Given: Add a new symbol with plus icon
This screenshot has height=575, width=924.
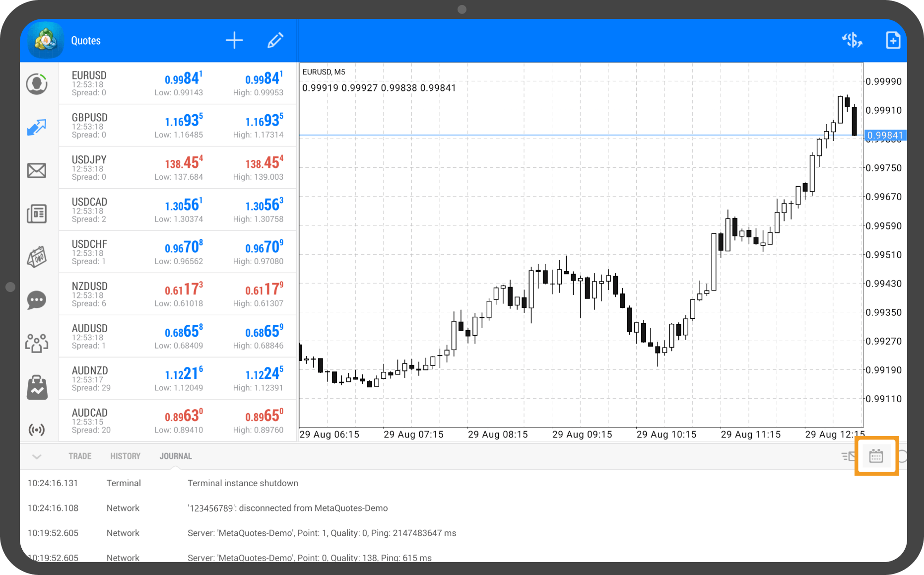Looking at the screenshot, I should [234, 40].
